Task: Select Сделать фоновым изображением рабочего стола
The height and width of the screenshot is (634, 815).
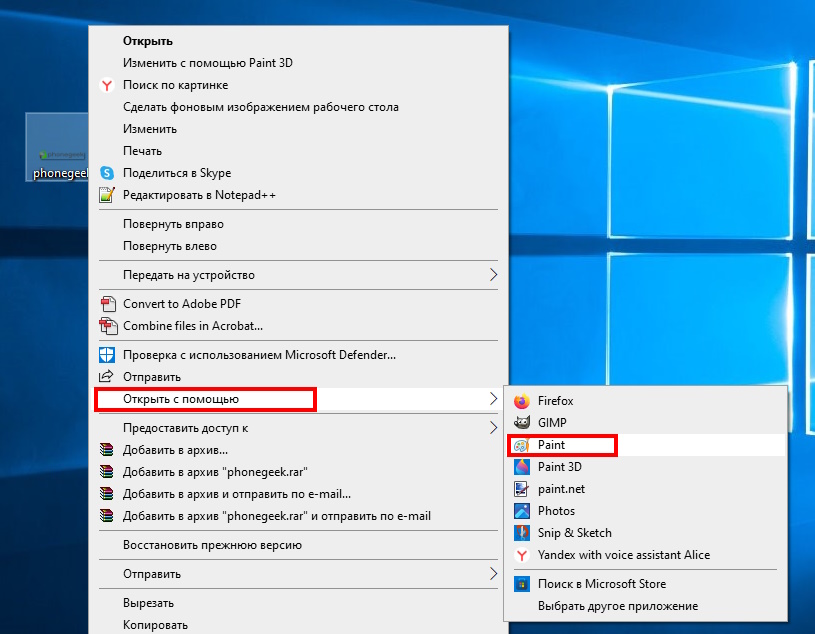Action: coord(261,107)
